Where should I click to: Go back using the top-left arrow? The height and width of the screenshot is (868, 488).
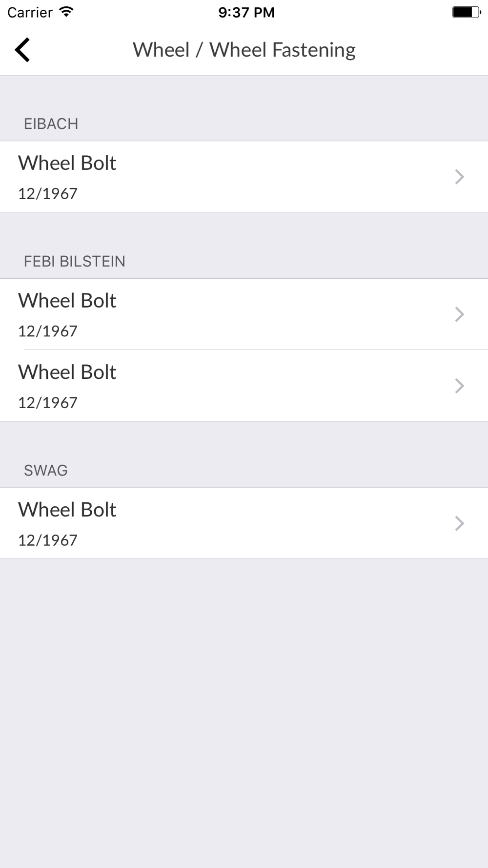pos(22,50)
